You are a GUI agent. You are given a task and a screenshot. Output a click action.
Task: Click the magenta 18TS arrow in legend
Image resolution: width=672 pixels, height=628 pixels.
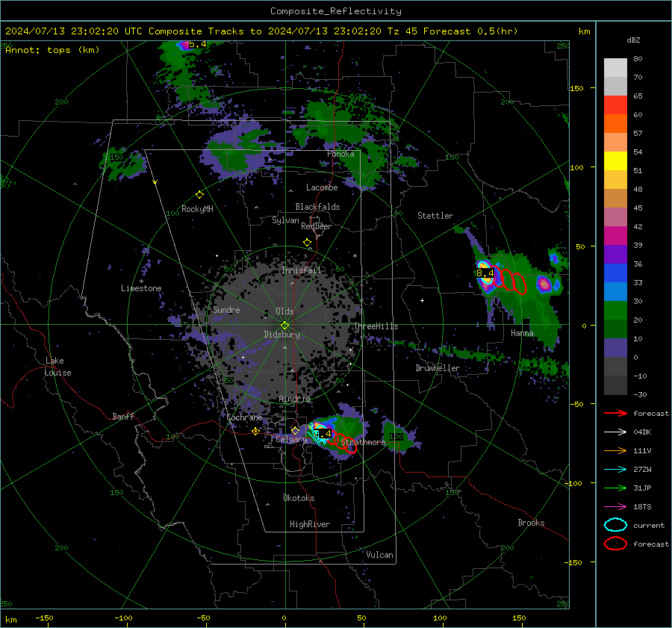point(615,507)
